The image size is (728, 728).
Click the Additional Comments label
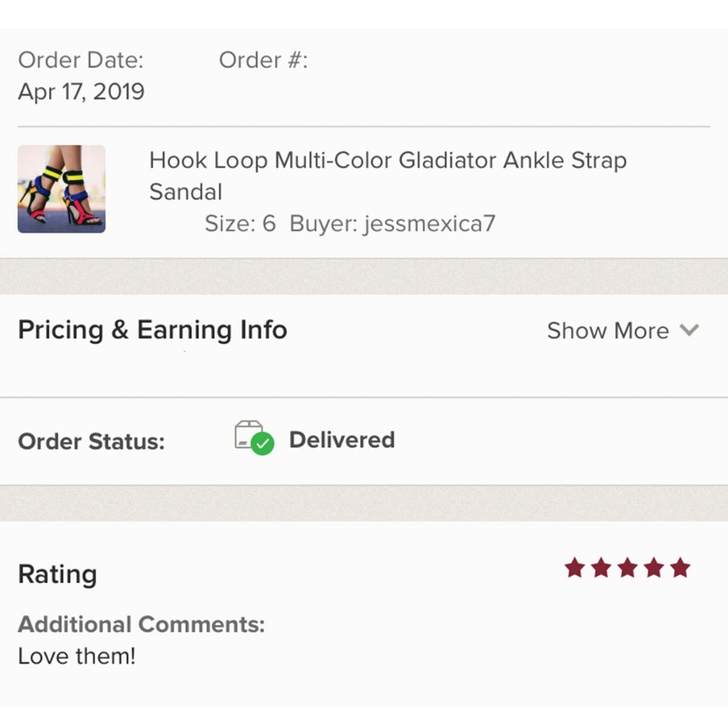click(x=141, y=624)
